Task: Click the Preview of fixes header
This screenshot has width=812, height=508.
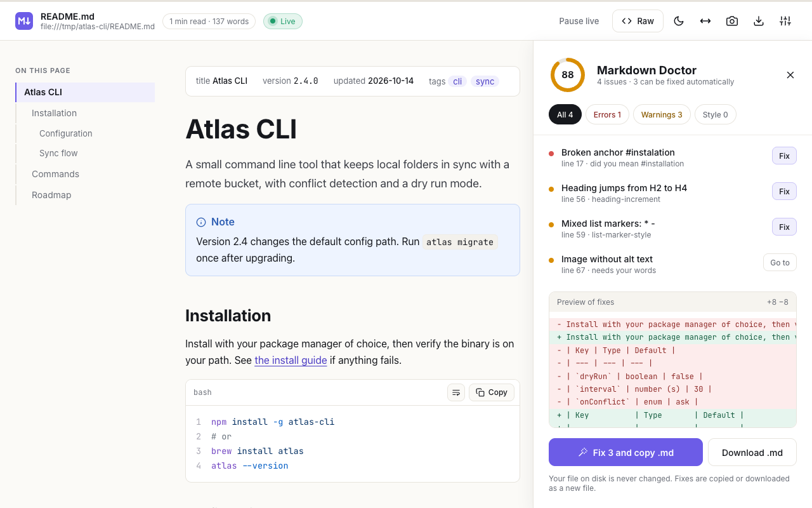Action: 672,302
